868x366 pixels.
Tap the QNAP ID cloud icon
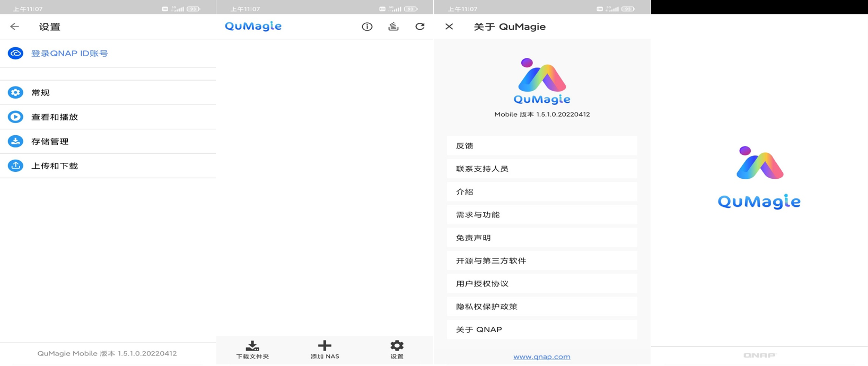pos(15,53)
